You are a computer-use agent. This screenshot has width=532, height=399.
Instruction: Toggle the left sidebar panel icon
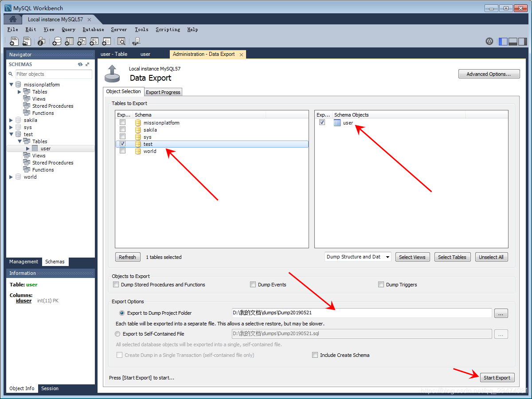pyautogui.click(x=503, y=41)
